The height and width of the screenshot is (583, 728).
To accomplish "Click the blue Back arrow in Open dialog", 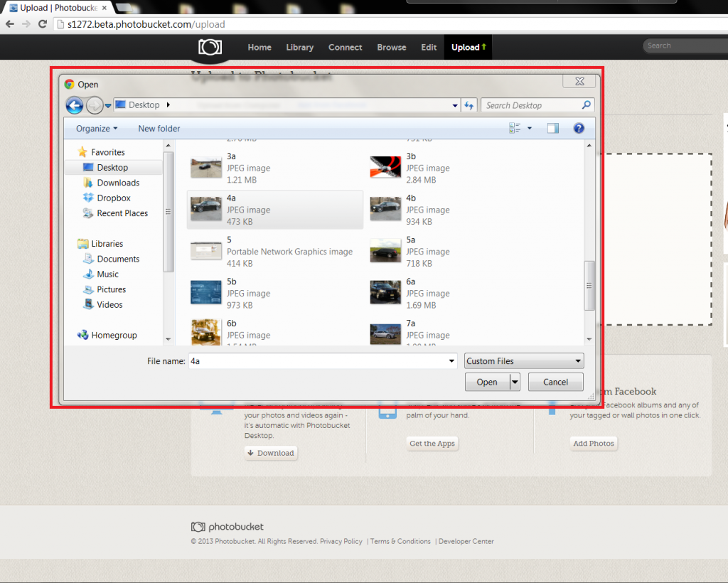I will click(74, 105).
